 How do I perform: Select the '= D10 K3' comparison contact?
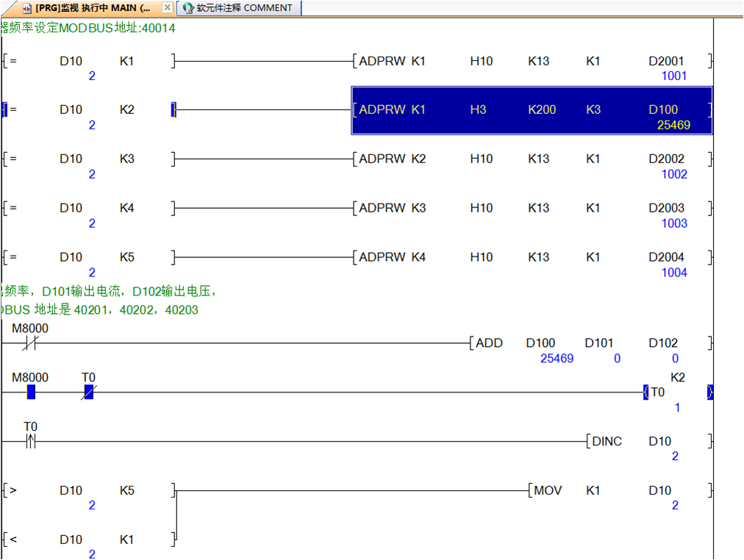tap(88, 159)
